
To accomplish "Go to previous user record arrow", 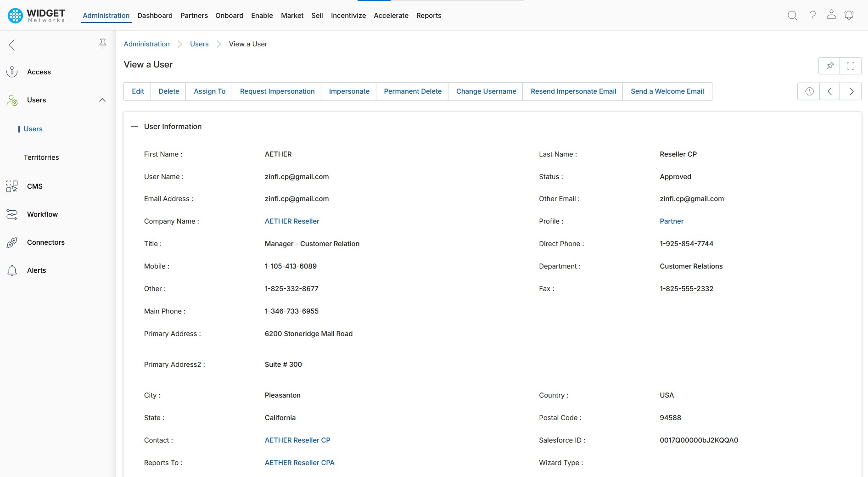I will 829,91.
